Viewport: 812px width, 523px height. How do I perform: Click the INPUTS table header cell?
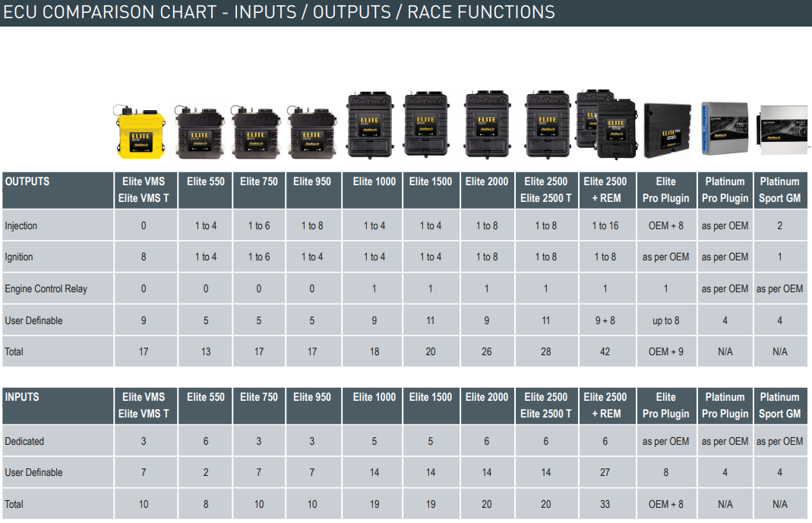(x=58, y=405)
